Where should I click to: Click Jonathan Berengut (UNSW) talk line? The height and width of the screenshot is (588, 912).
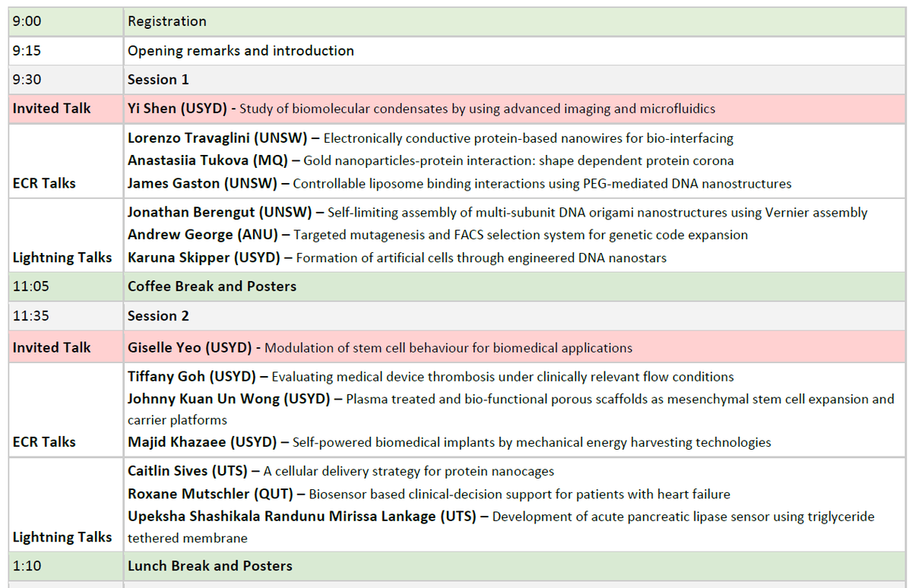[x=497, y=213]
